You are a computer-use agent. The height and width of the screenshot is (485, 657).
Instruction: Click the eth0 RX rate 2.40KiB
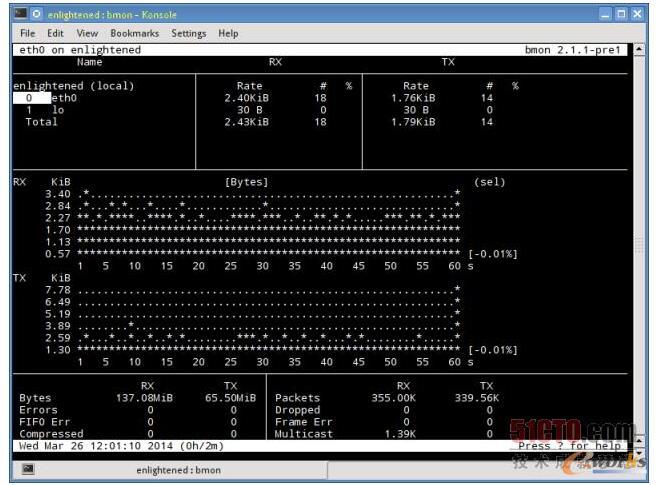[246, 98]
